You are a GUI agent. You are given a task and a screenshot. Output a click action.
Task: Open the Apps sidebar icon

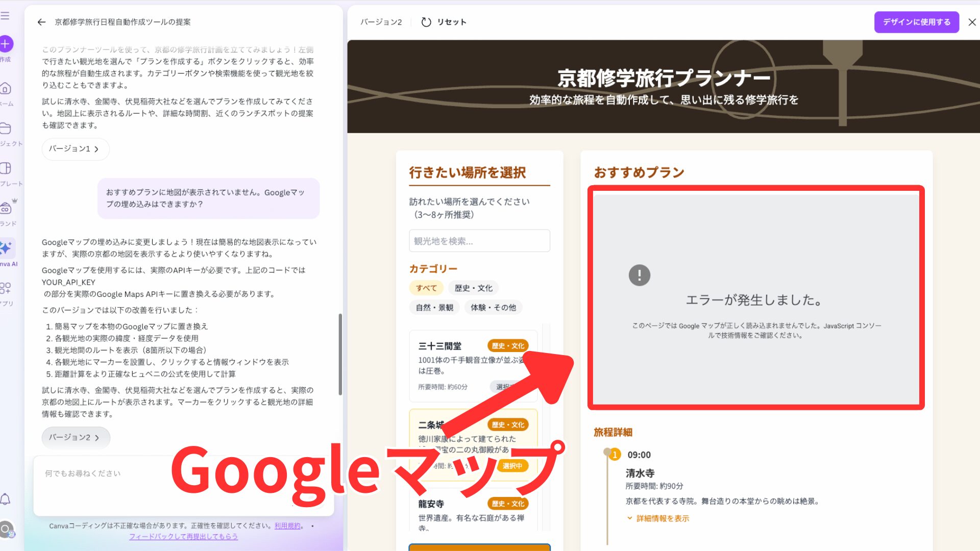pyautogui.click(x=6, y=288)
